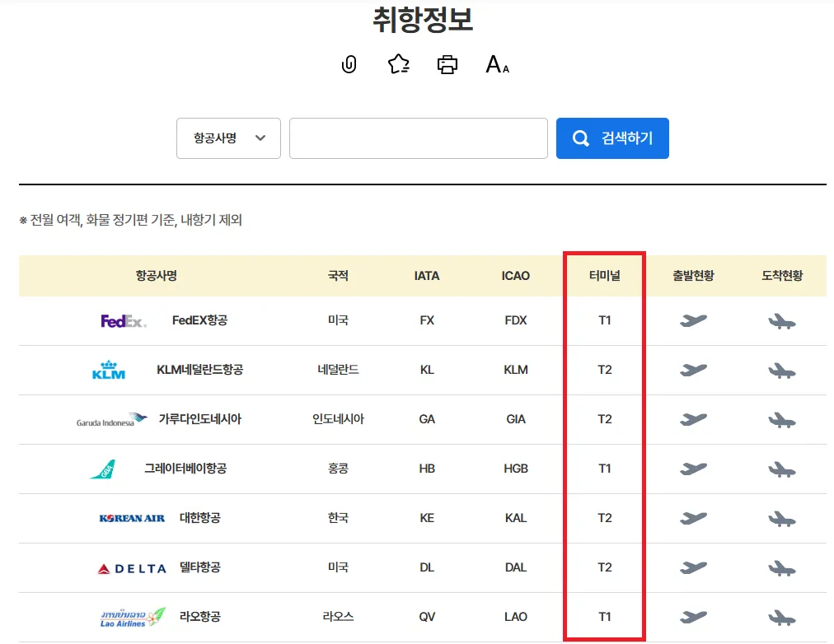Click the QV IATA code
This screenshot has height=644, width=834.
[427, 617]
